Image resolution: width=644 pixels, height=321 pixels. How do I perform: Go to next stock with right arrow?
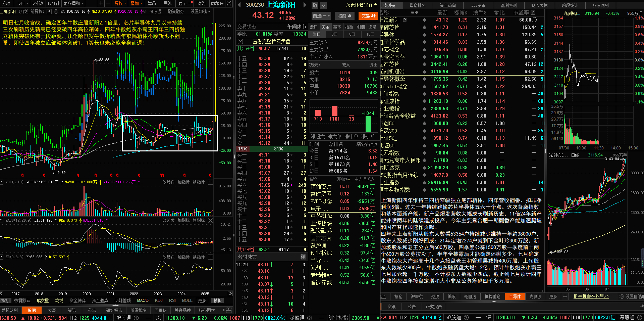tap(305, 5)
